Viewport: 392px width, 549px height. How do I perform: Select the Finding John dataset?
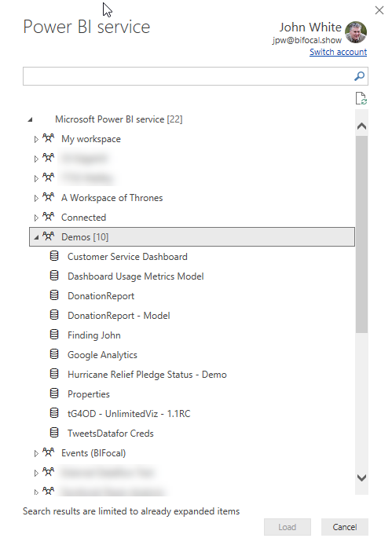coord(94,335)
